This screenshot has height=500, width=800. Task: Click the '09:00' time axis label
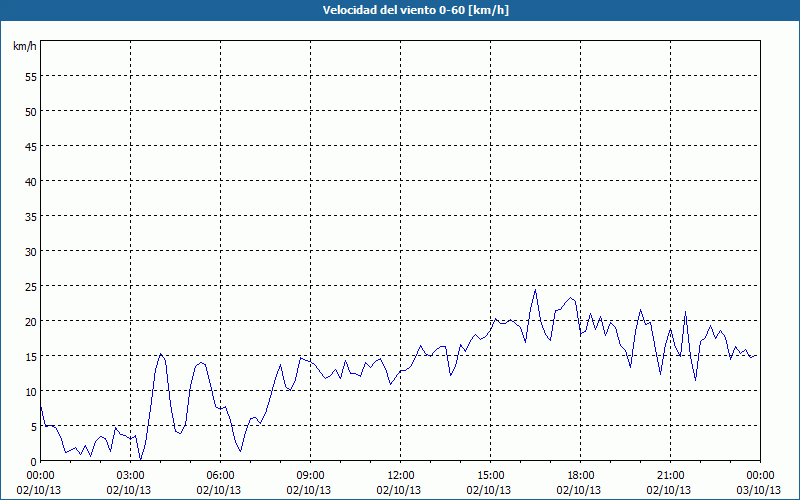[x=310, y=476]
